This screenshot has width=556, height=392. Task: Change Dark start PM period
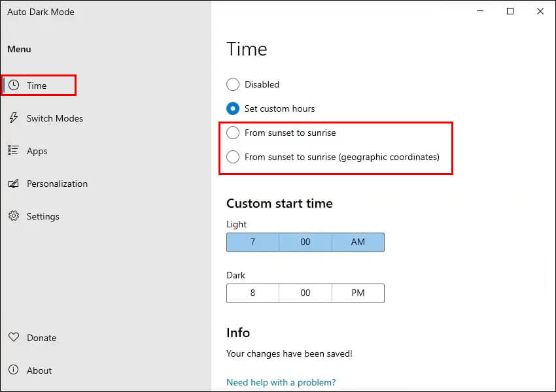(358, 293)
